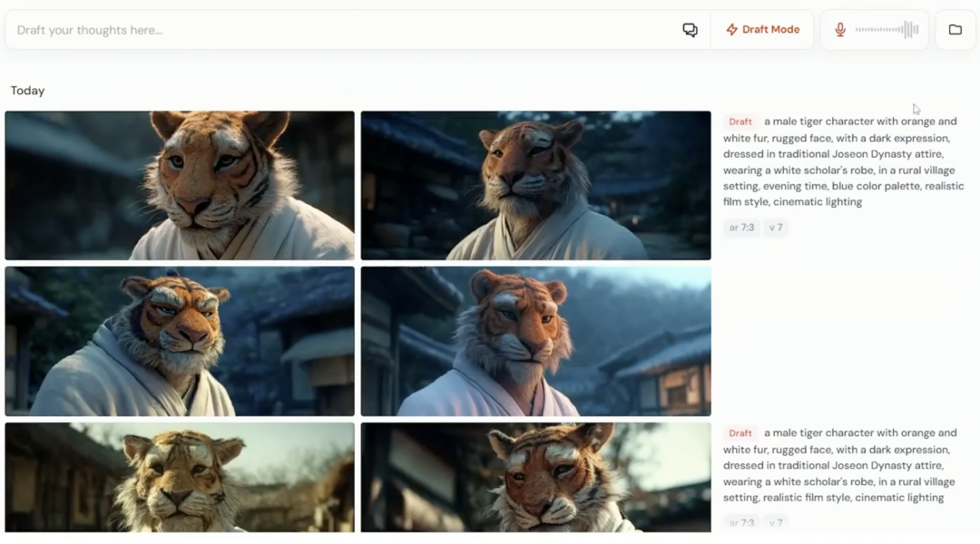The width and height of the screenshot is (980, 544).
Task: Click prompt text mentioning 'blue color palette'
Action: pyautogui.click(x=844, y=161)
